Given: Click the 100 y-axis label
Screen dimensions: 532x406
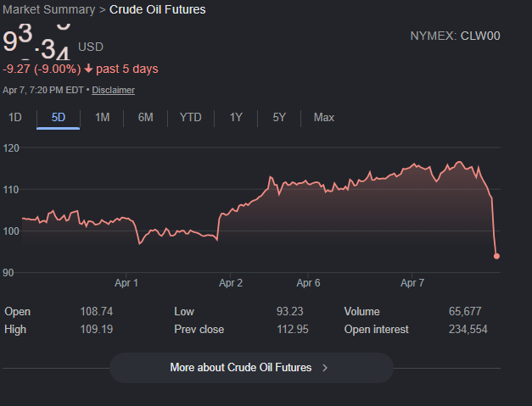Looking at the screenshot, I should click(x=11, y=231).
